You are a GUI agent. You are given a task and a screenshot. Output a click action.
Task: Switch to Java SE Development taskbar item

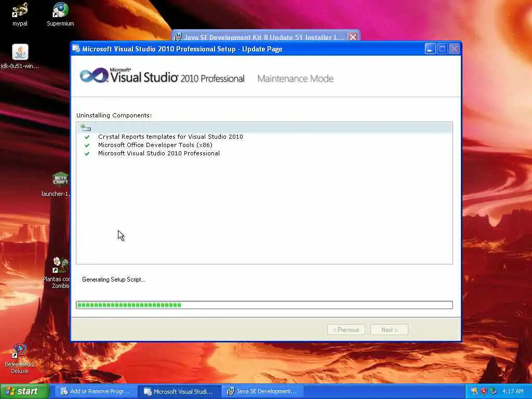coord(263,392)
